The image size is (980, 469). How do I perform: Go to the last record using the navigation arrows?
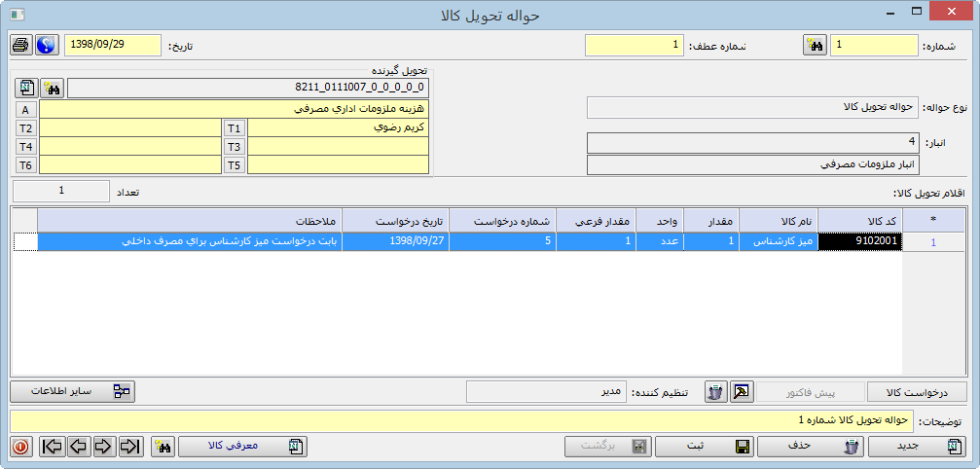(x=130, y=447)
